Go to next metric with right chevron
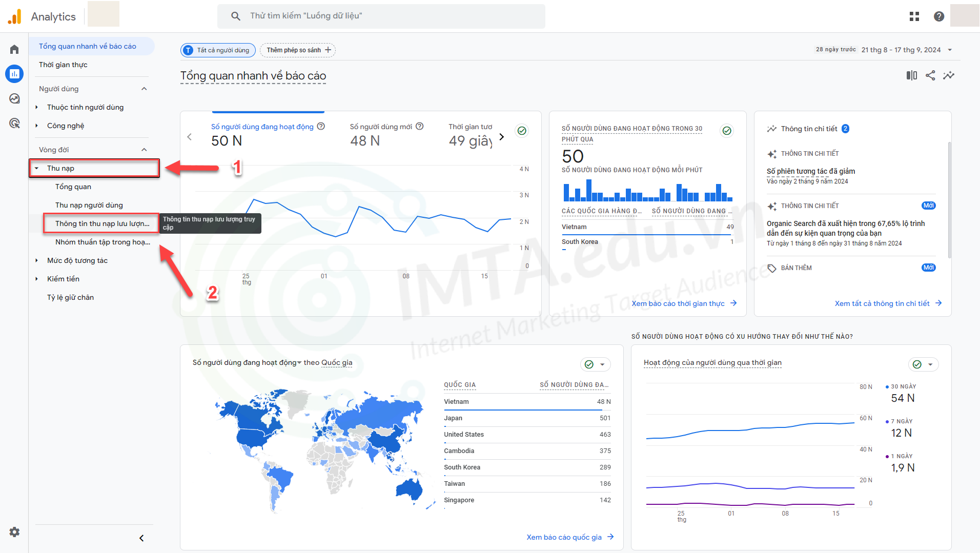The height and width of the screenshot is (553, 980). click(x=502, y=137)
